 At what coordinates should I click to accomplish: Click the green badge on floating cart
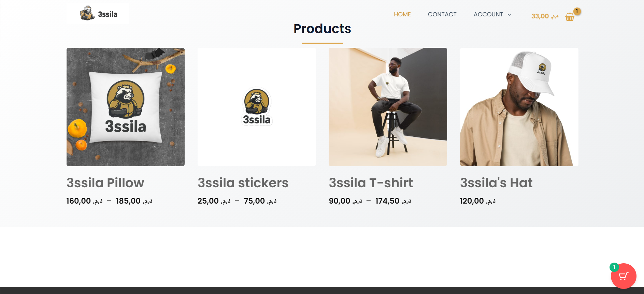click(x=614, y=267)
